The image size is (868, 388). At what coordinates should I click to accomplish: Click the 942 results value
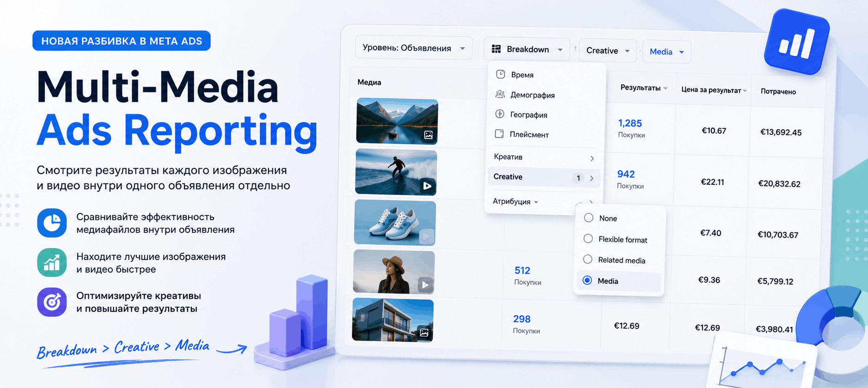626,174
